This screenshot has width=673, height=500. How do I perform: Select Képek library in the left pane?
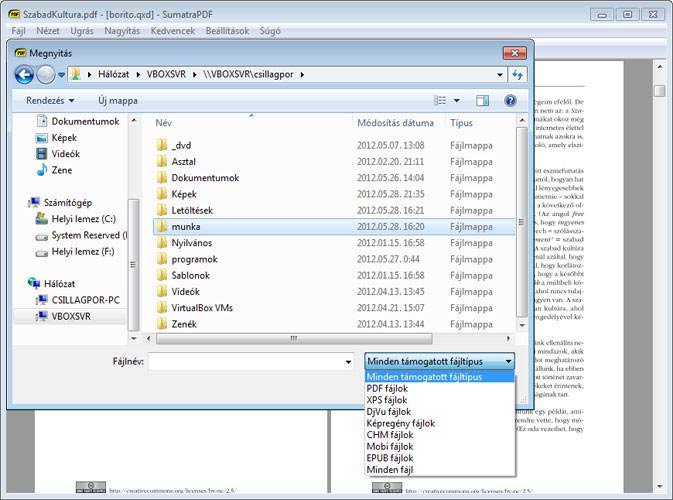(56, 138)
